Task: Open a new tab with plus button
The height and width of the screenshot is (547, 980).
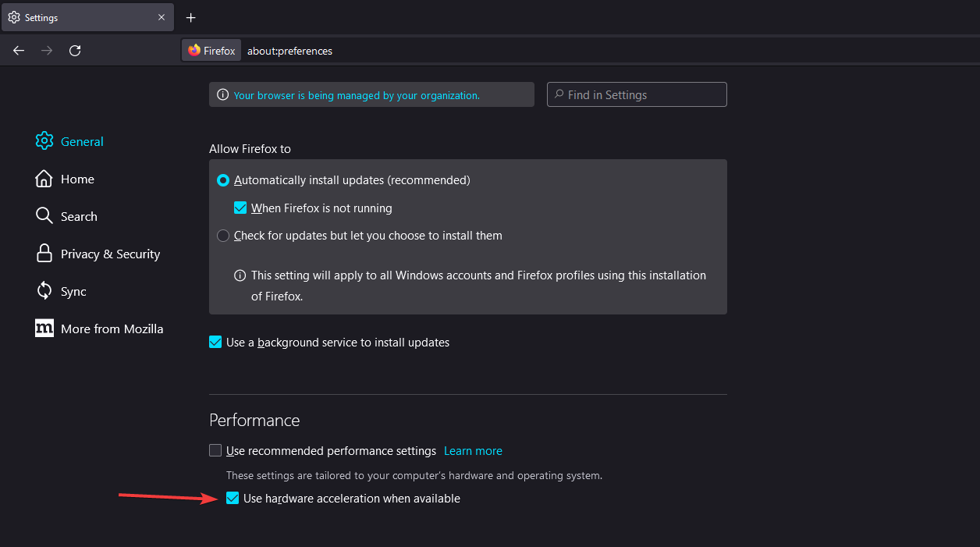Action: pos(191,17)
